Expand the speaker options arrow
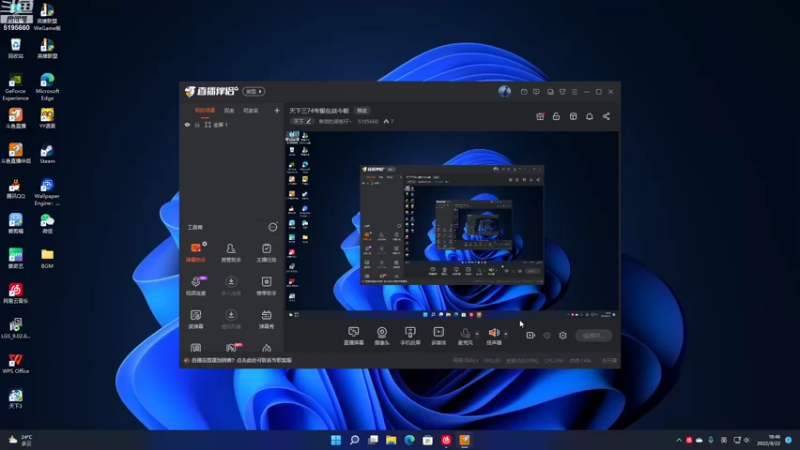Screen dimensions: 800x450 tap(506, 334)
